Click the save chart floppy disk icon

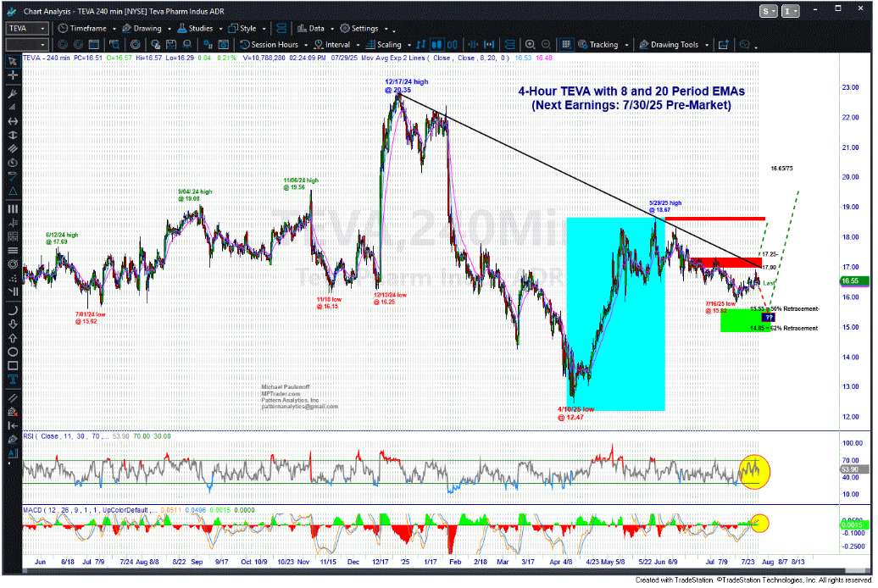171,45
